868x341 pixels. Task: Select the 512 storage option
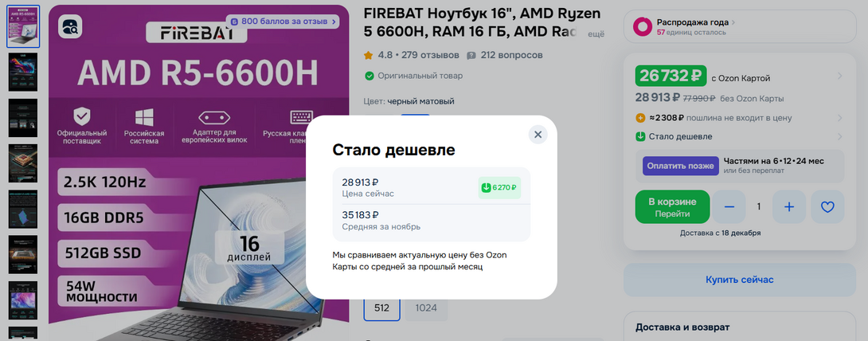pyautogui.click(x=381, y=308)
